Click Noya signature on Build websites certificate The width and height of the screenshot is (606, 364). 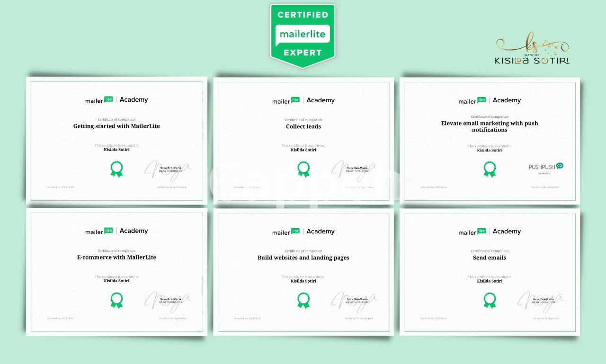354,301
